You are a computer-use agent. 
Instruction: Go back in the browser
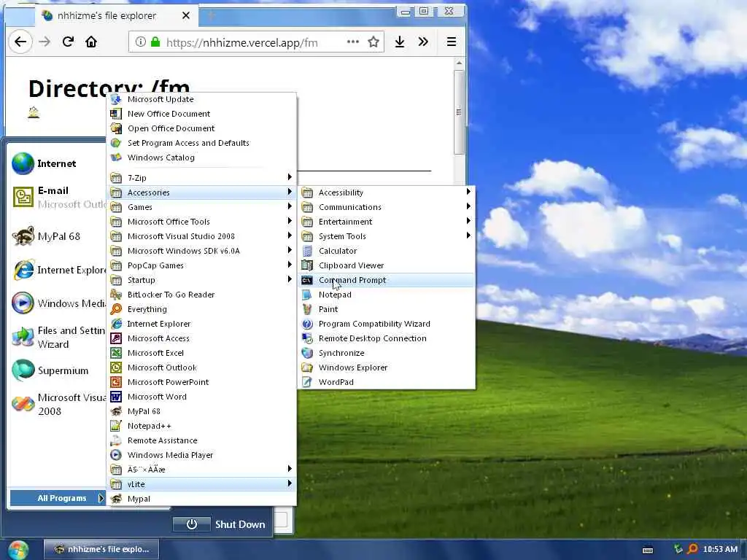tap(20, 42)
